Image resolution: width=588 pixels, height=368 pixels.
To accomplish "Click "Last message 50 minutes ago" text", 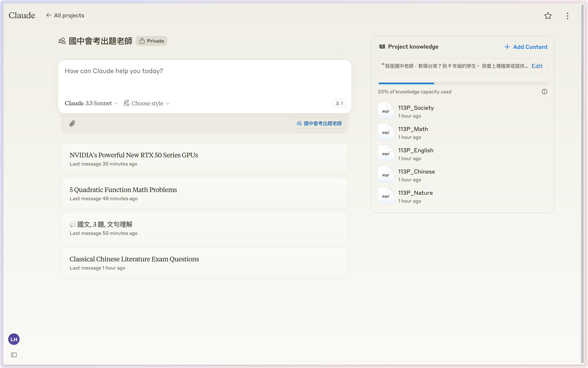I will coord(104,233).
